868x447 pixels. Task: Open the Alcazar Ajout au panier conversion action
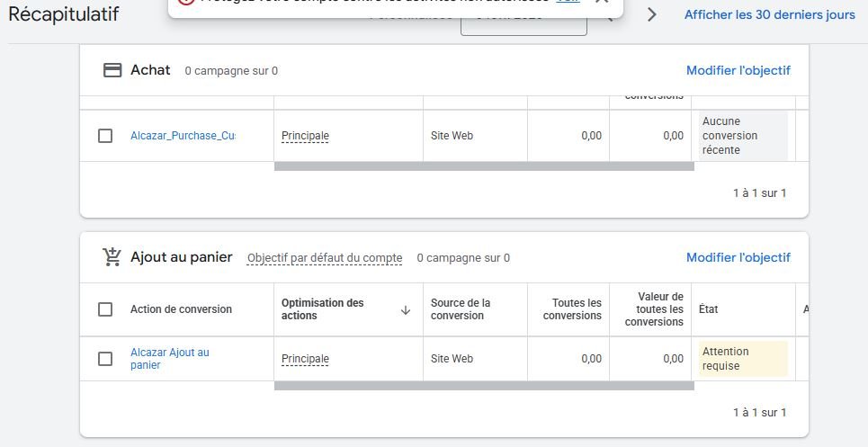(x=169, y=359)
